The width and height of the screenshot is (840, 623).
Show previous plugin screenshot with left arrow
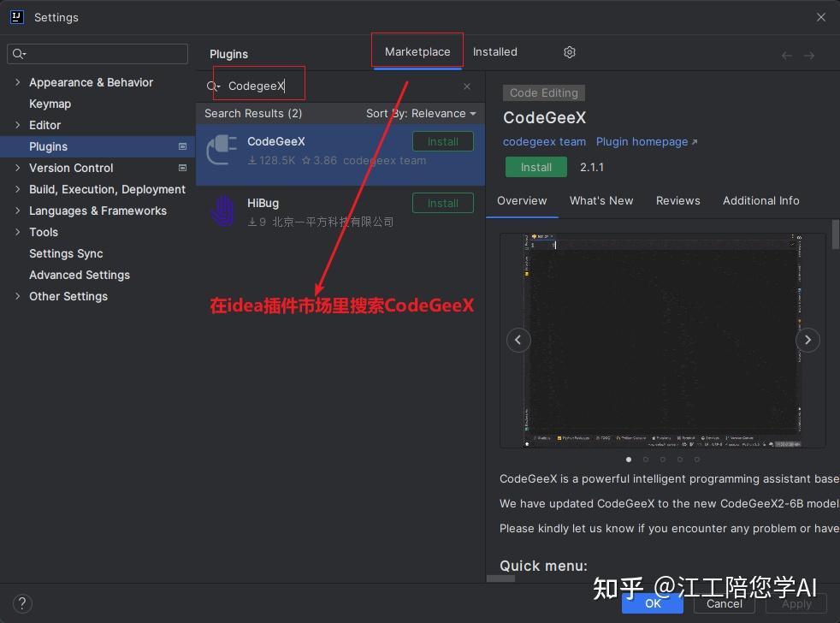(x=518, y=340)
